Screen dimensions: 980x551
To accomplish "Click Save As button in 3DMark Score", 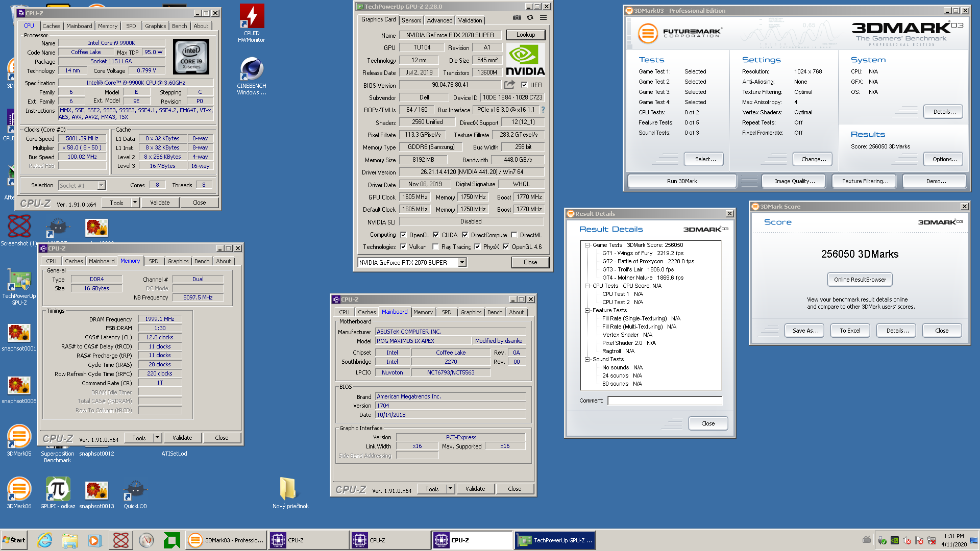I will [805, 331].
